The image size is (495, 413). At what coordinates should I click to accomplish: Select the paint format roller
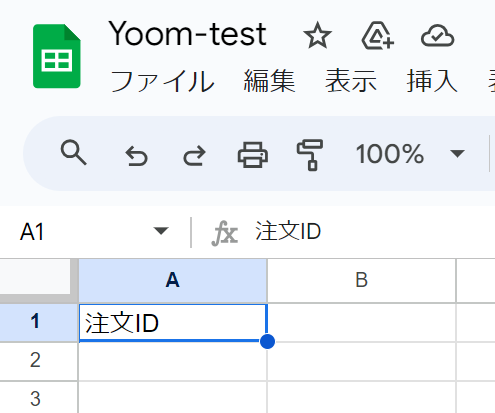[x=310, y=155]
